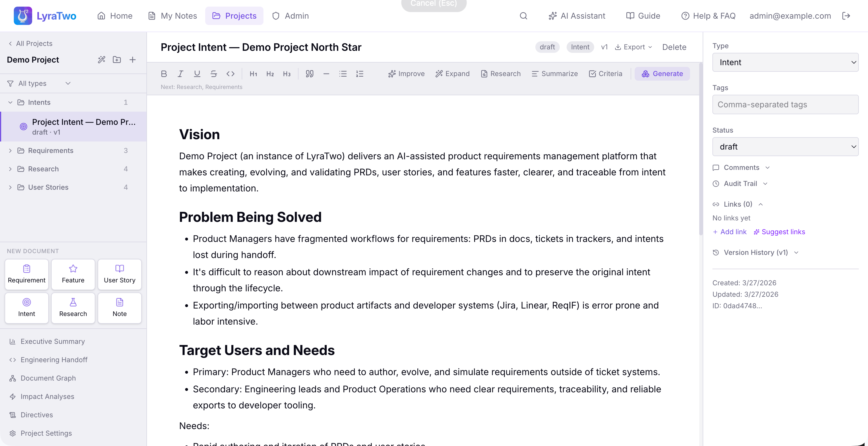Click the new folder icon in sidebar
The height and width of the screenshot is (446, 868).
click(x=117, y=60)
